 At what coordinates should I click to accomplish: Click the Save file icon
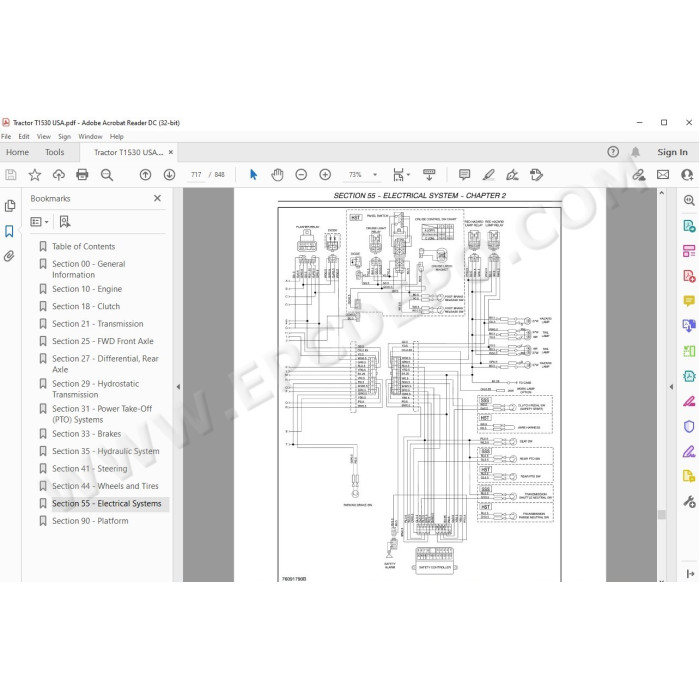tap(11, 175)
